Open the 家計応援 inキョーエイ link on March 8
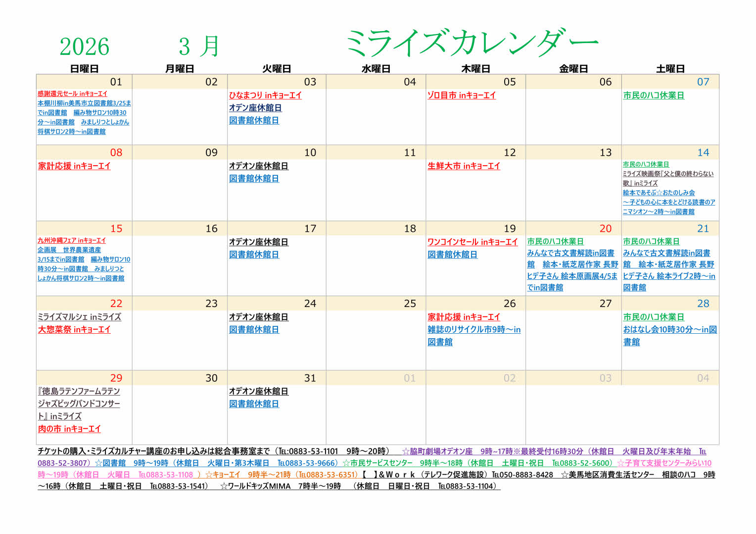 point(74,166)
